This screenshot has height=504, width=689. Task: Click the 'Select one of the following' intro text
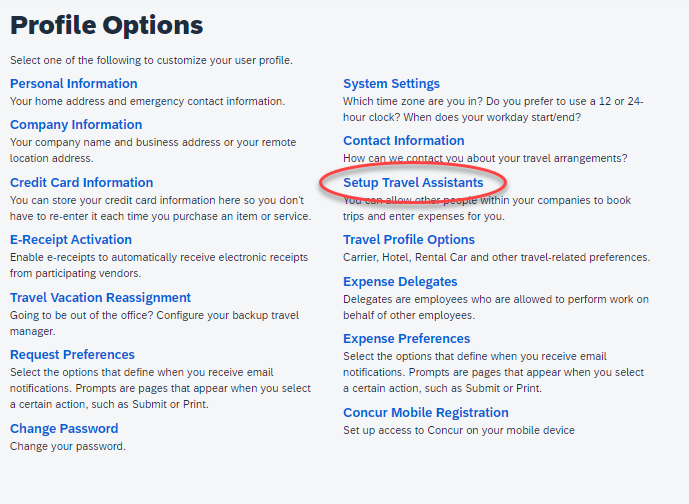pyautogui.click(x=151, y=61)
